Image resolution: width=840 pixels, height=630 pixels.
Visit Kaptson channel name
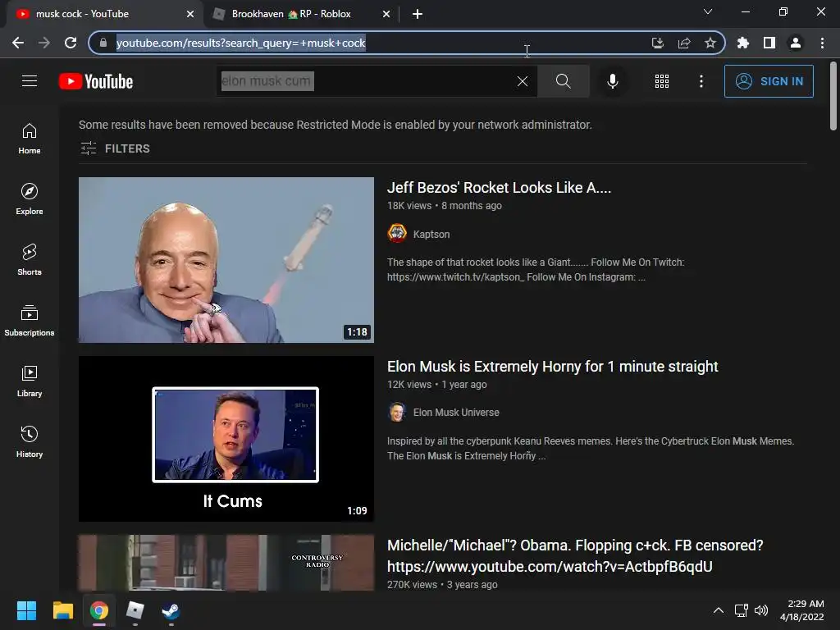coord(431,234)
